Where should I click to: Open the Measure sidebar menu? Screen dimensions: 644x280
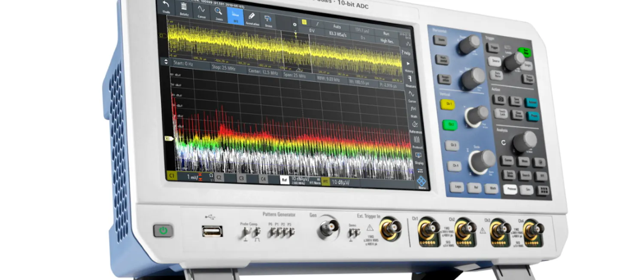tap(410, 81)
